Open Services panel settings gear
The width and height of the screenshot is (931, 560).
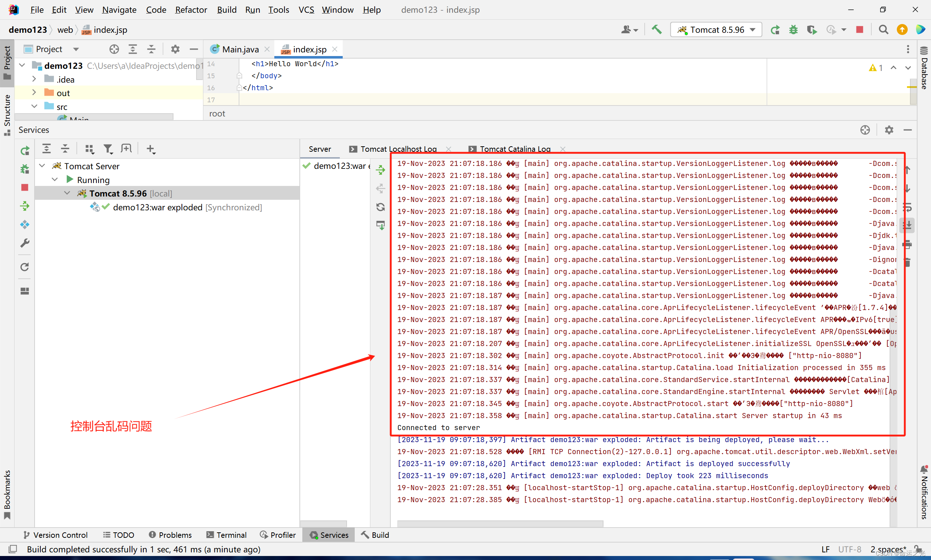pyautogui.click(x=889, y=130)
